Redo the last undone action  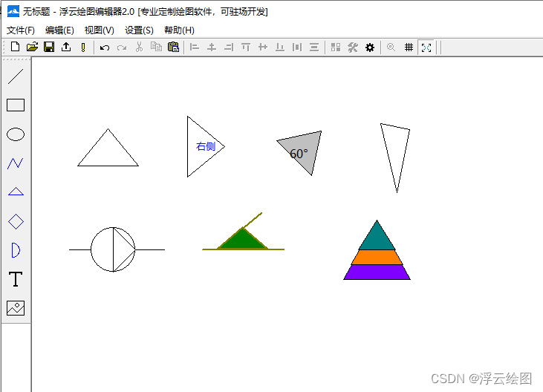point(122,48)
